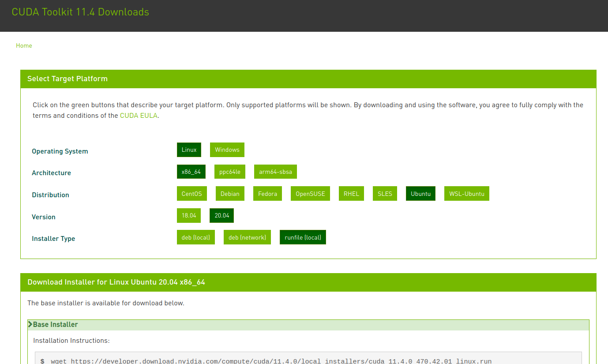This screenshot has height=364, width=608.
Task: Open the CUDA EULA link
Action: (x=139, y=116)
